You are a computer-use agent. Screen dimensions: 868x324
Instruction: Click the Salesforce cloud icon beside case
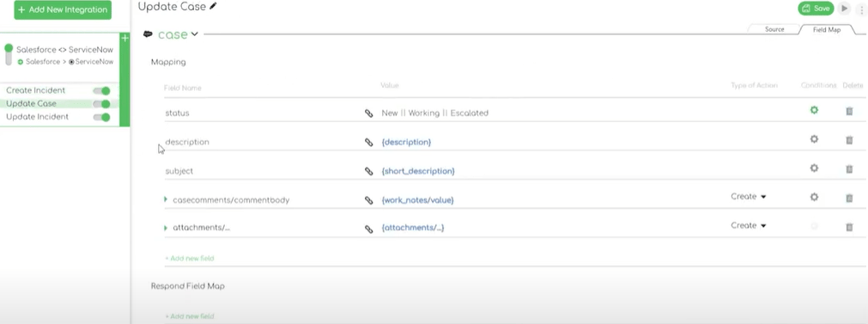pos(148,34)
